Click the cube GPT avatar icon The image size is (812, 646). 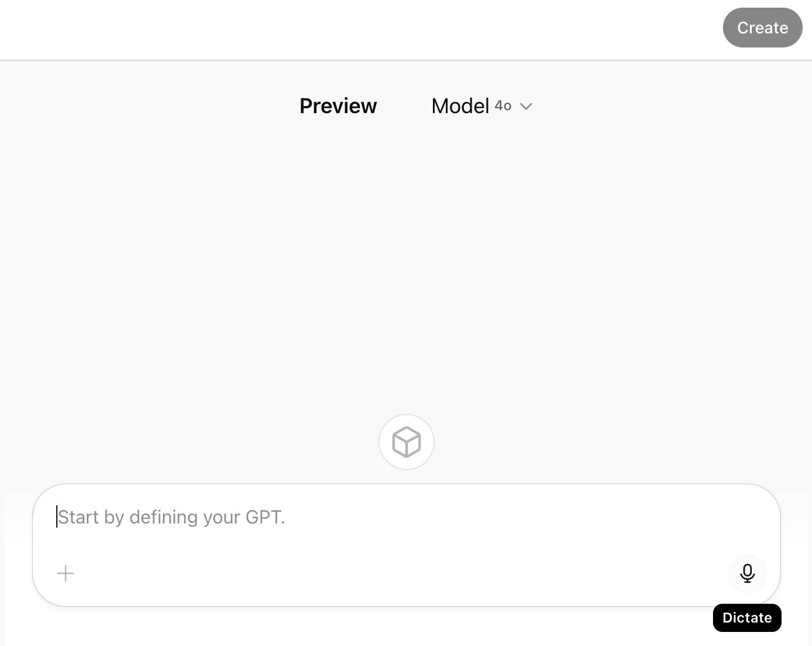[x=407, y=442]
